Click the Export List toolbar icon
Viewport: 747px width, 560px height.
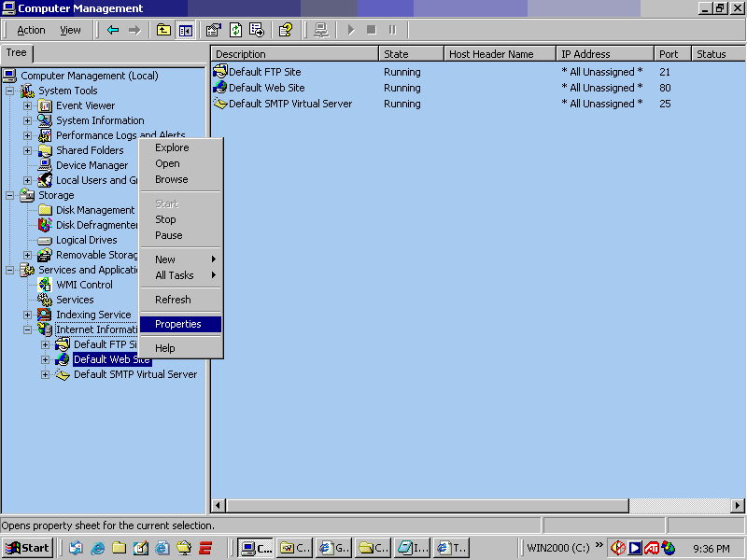coord(257,30)
